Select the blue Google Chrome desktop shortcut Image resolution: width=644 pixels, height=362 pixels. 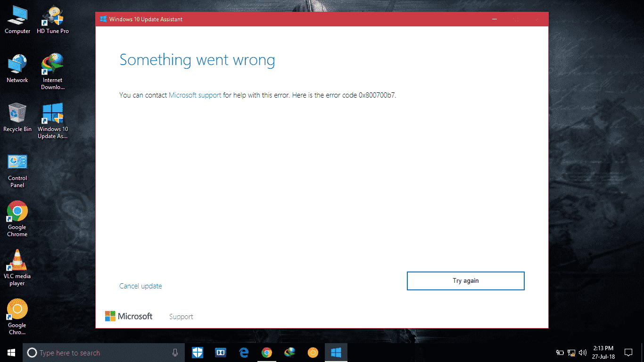coord(17,219)
